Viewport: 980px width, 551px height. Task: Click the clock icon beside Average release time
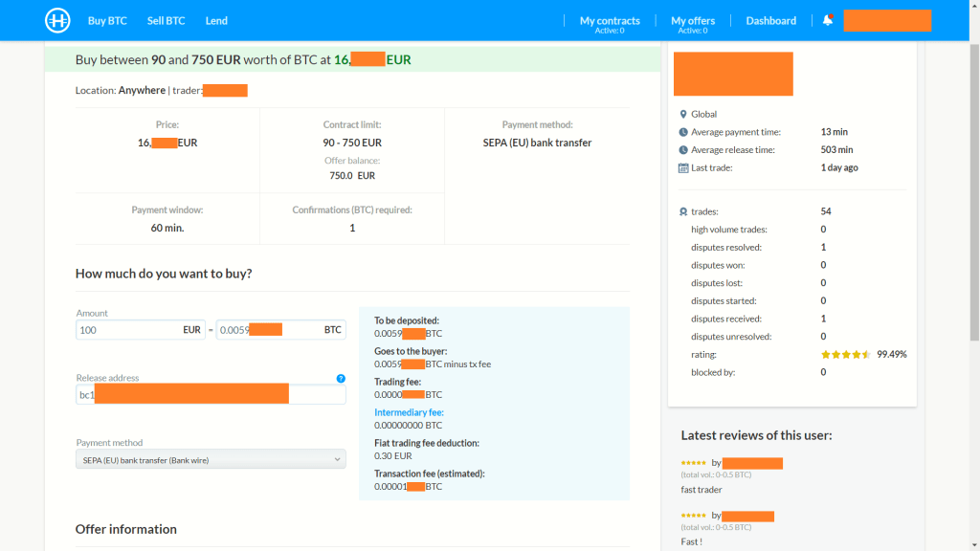pos(682,150)
